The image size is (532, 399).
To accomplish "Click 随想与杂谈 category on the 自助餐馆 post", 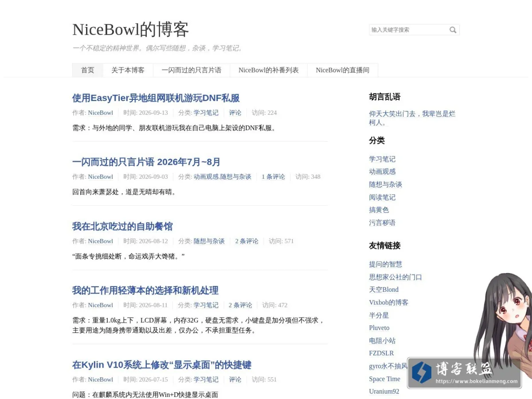I will pyautogui.click(x=209, y=241).
